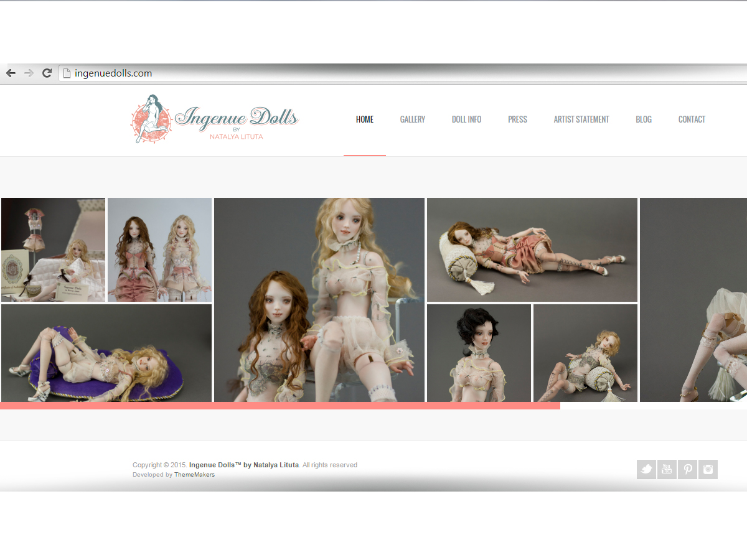Open the CONTACT page
The width and height of the screenshot is (747, 560).
pos(692,119)
